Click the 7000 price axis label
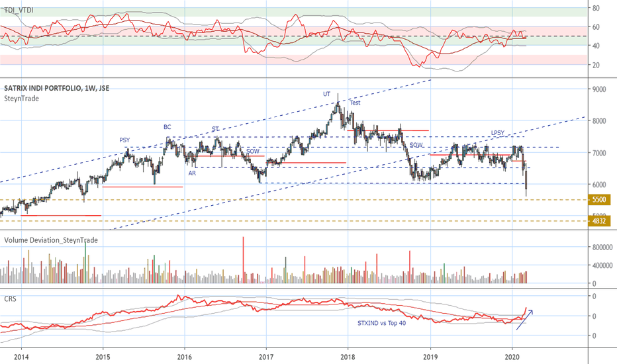 [x=599, y=153]
